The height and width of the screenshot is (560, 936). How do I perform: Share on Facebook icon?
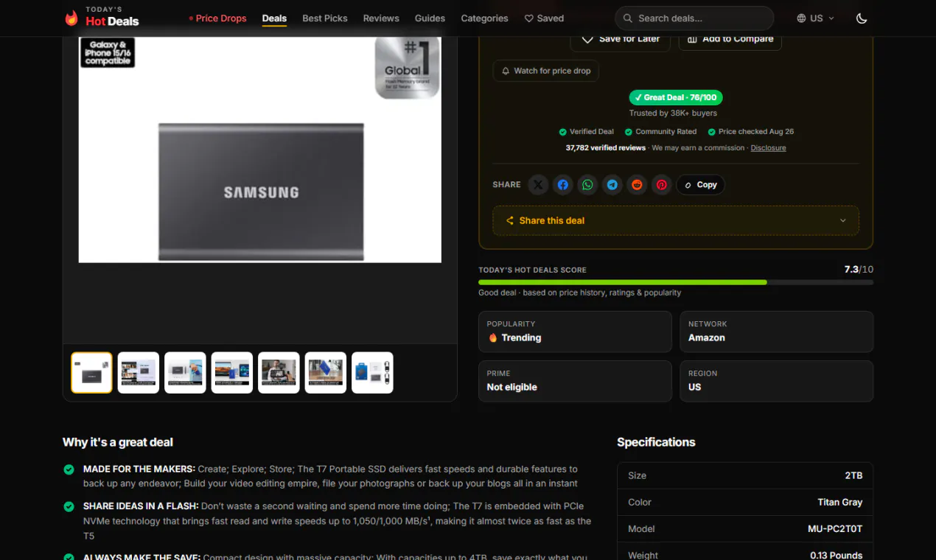coord(563,185)
